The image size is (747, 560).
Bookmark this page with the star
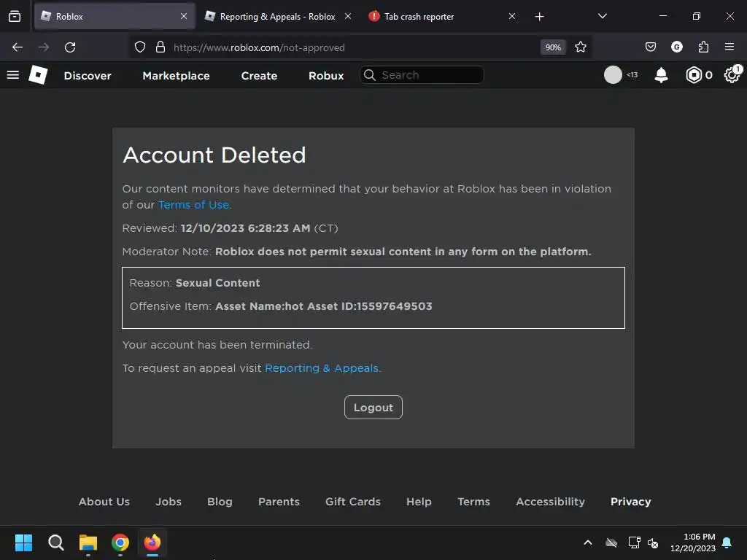[x=580, y=47]
